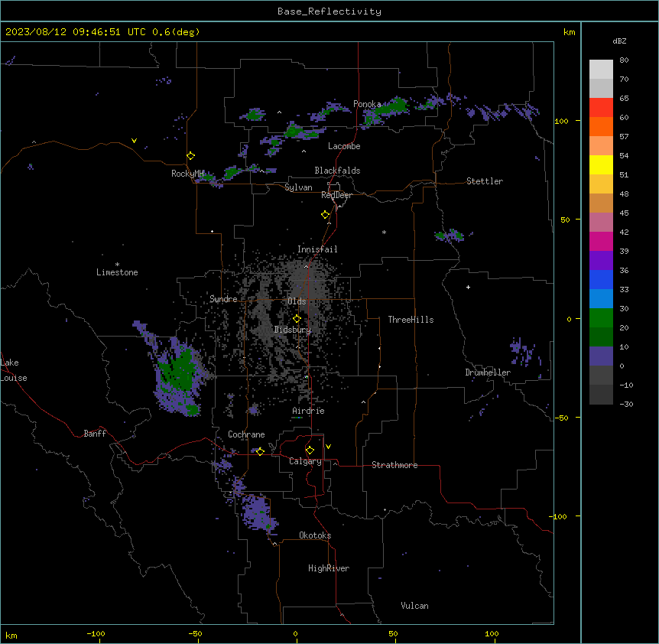The image size is (659, 644).
Task: Select the green 30 dBZ color swatch
Action: [x=601, y=318]
